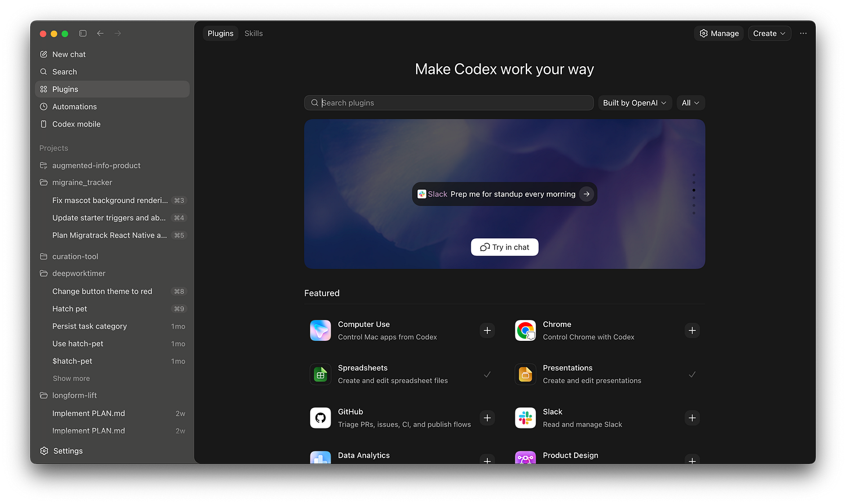Toggle Spreadsheets installed checkmark
The width and height of the screenshot is (846, 504).
[x=487, y=375]
